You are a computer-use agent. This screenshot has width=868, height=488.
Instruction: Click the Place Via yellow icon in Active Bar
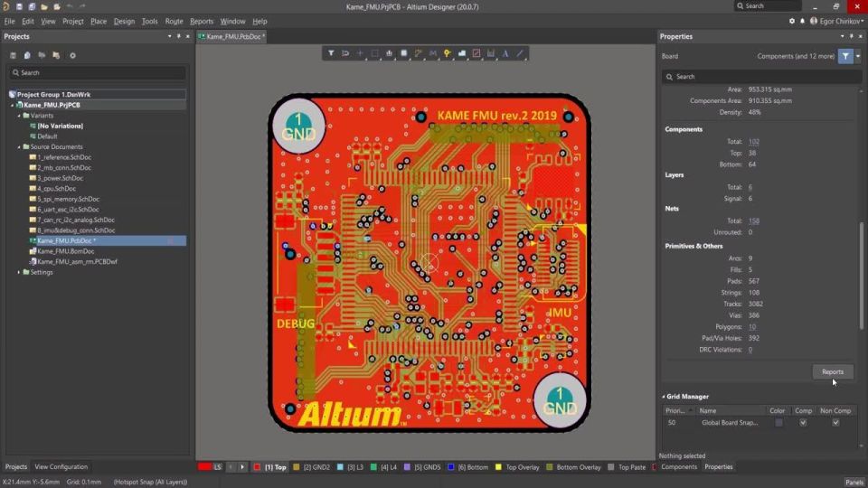click(447, 53)
